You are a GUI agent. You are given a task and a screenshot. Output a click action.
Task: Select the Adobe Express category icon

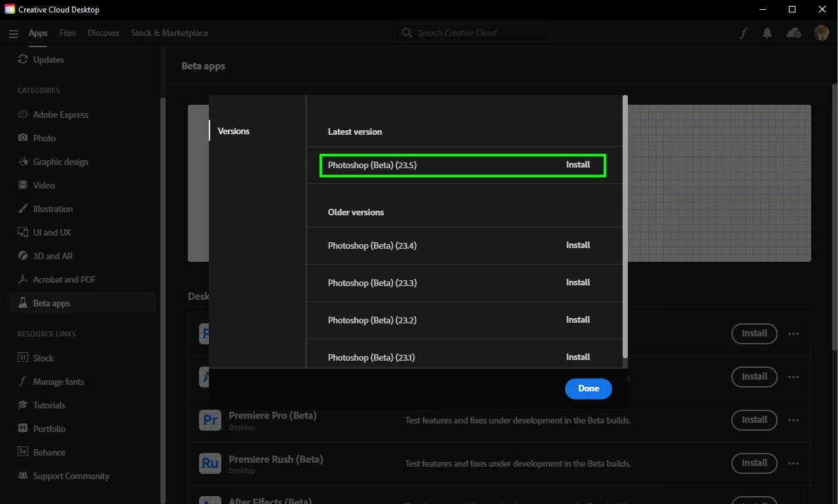pos(23,115)
